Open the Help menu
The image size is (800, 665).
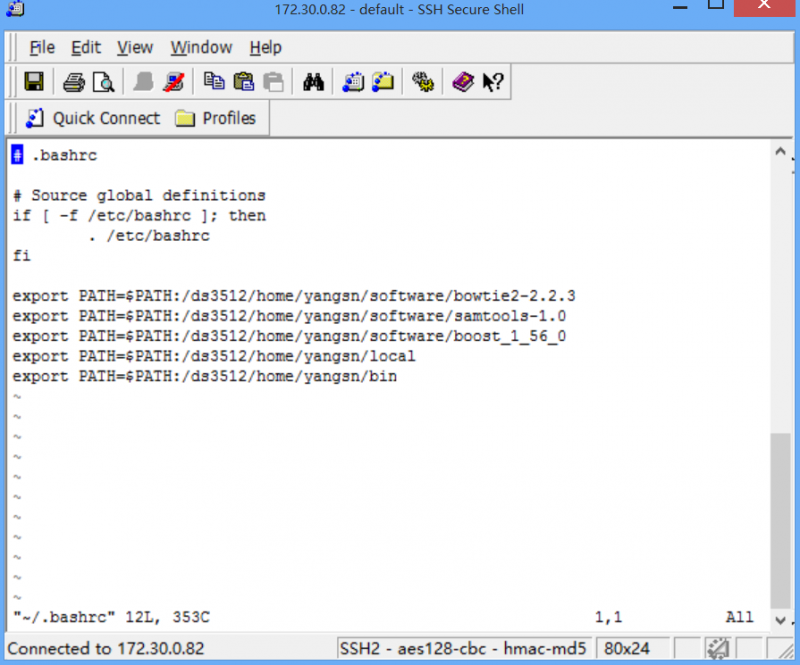click(x=265, y=47)
